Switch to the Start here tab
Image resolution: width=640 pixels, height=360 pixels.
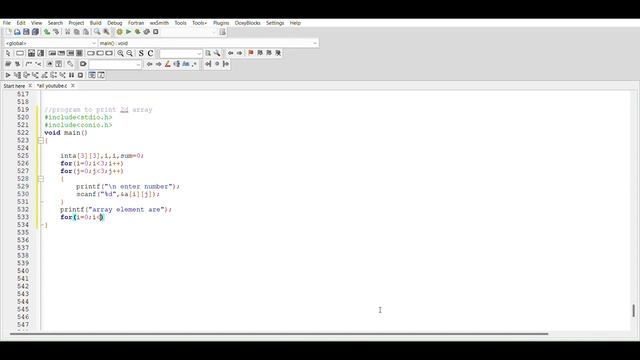click(x=14, y=86)
